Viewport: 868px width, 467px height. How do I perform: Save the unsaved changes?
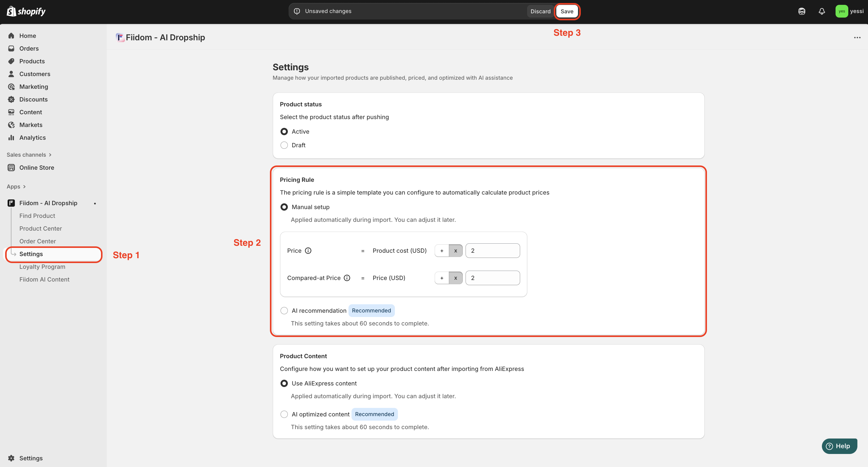567,11
